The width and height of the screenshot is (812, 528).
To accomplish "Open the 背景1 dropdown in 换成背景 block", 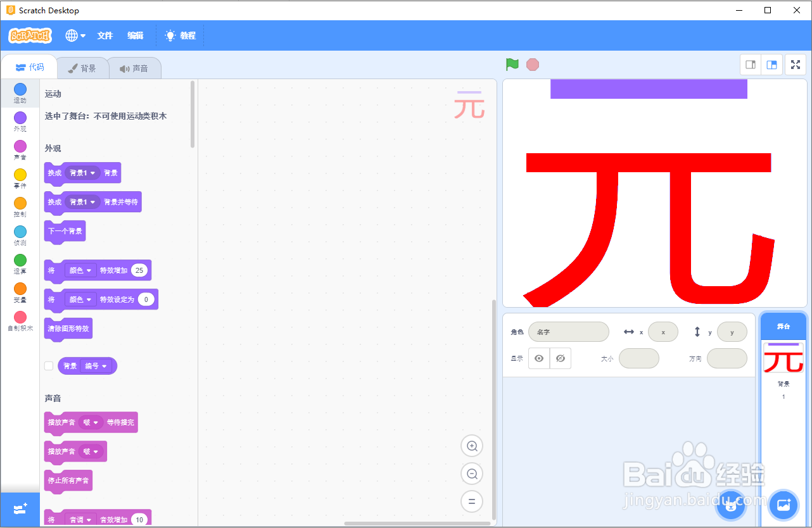I will 82,173.
